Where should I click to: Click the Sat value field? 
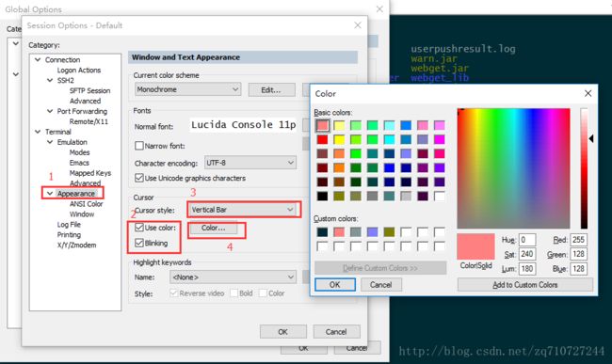(x=527, y=254)
